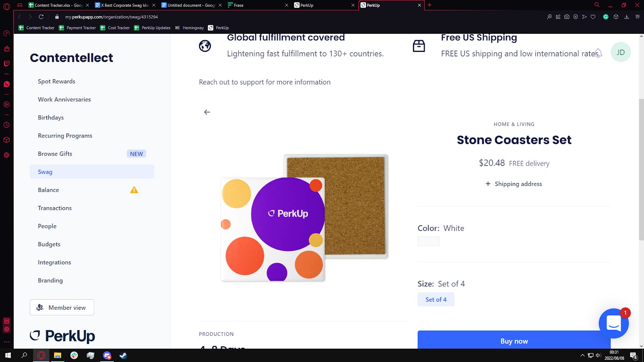
Task: Open the ad blocker shield icon
Action: 576,17
